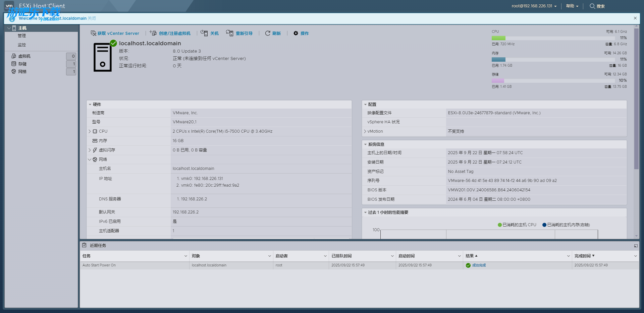
Task: Select the virtual machines (虚拟机) navigator icon
Action: (14, 56)
